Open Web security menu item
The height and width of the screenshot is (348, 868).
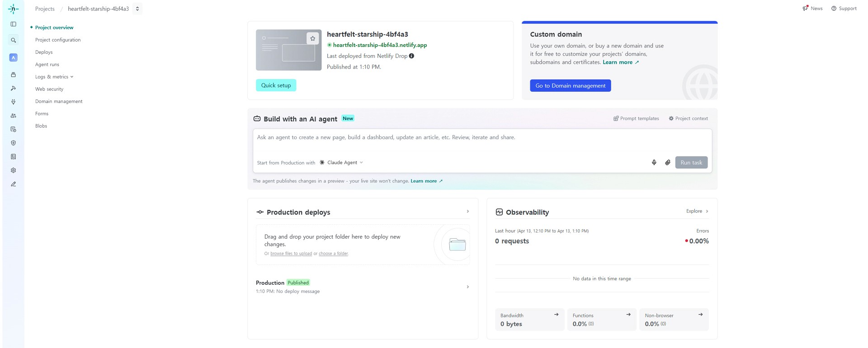[x=49, y=89]
